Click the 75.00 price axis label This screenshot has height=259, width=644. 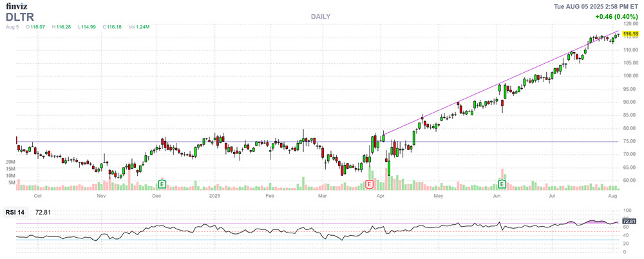click(x=631, y=142)
